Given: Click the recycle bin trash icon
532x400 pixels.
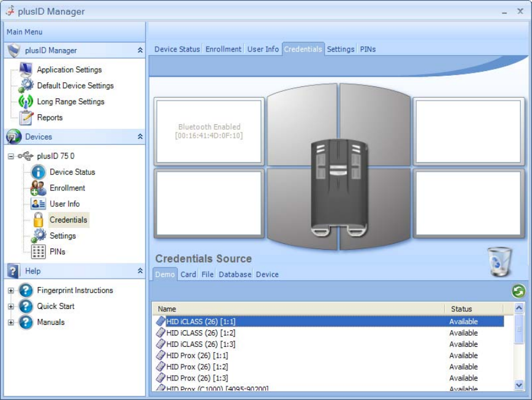Looking at the screenshot, I should [499, 262].
